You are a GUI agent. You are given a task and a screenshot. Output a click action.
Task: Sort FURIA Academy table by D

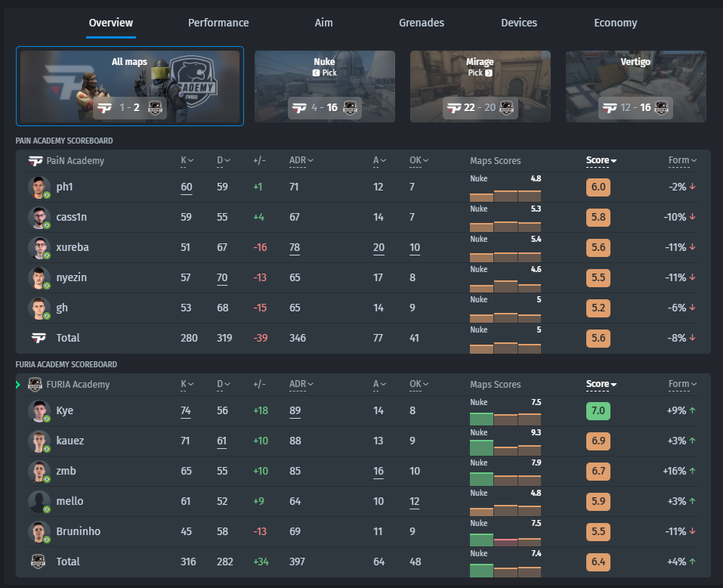pyautogui.click(x=224, y=384)
